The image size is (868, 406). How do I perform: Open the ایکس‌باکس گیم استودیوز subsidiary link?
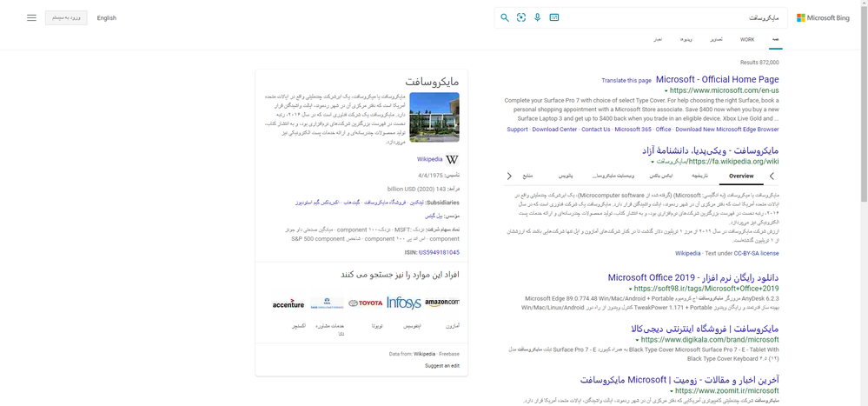click(x=317, y=203)
